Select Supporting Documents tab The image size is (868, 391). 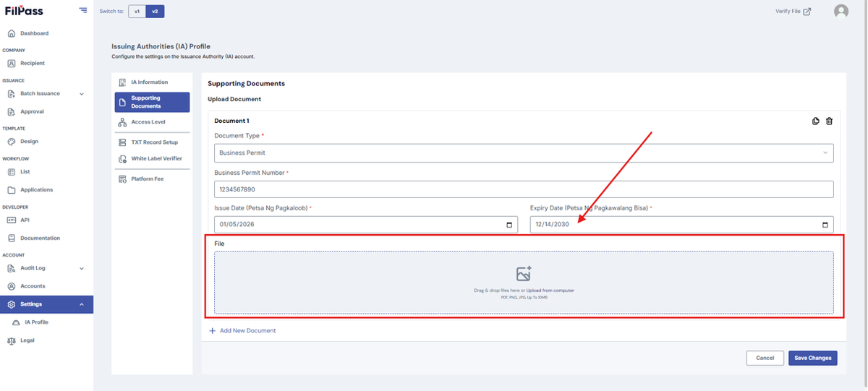(x=152, y=102)
